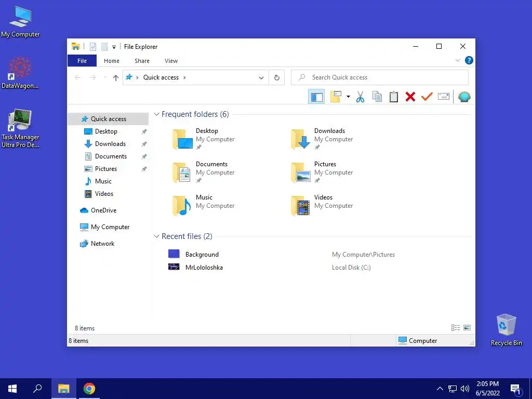The image size is (532, 399).
Task: Click the Copy toolbar icon
Action: (377, 97)
